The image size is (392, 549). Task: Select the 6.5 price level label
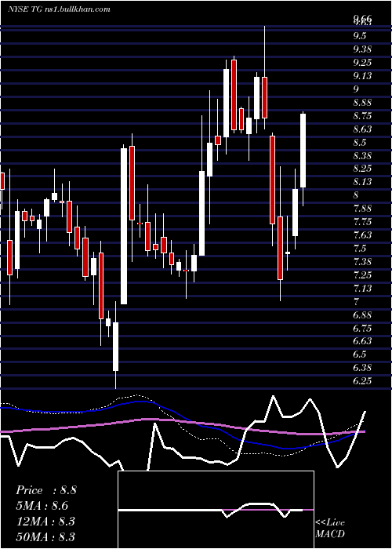click(x=360, y=354)
